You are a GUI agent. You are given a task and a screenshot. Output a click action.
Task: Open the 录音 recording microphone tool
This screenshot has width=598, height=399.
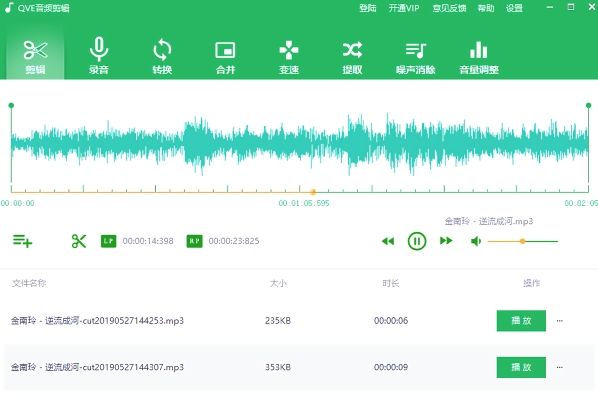click(x=99, y=55)
